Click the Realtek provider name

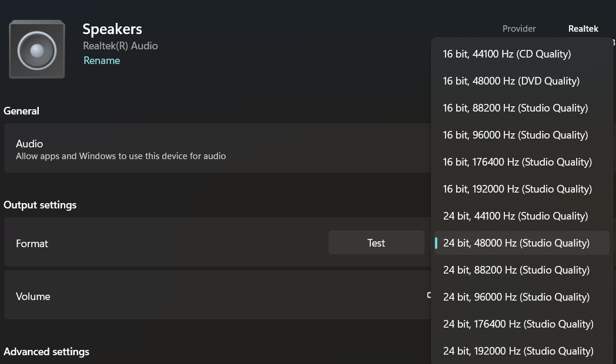tap(583, 29)
